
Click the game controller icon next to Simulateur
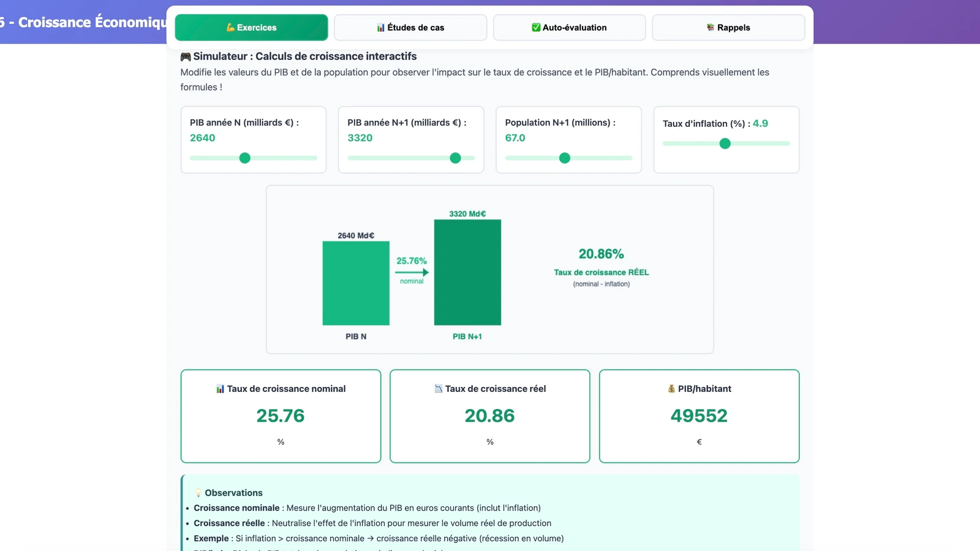pos(186,56)
